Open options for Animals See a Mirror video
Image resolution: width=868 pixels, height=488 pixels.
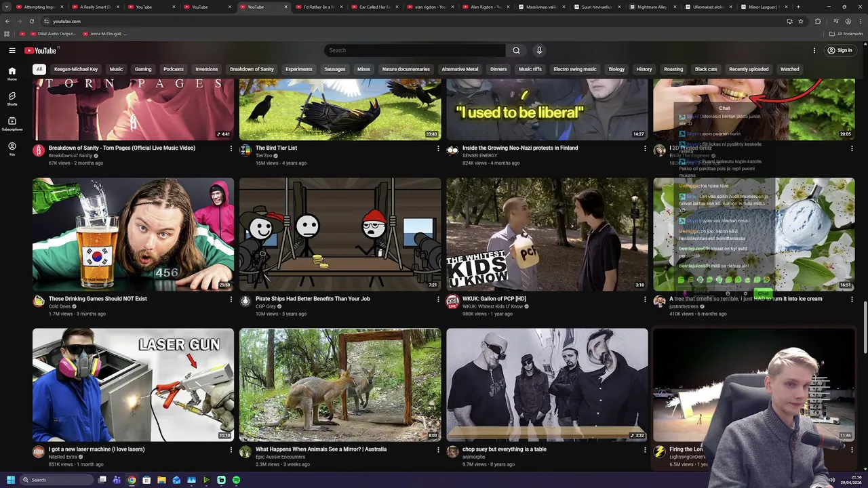click(438, 449)
